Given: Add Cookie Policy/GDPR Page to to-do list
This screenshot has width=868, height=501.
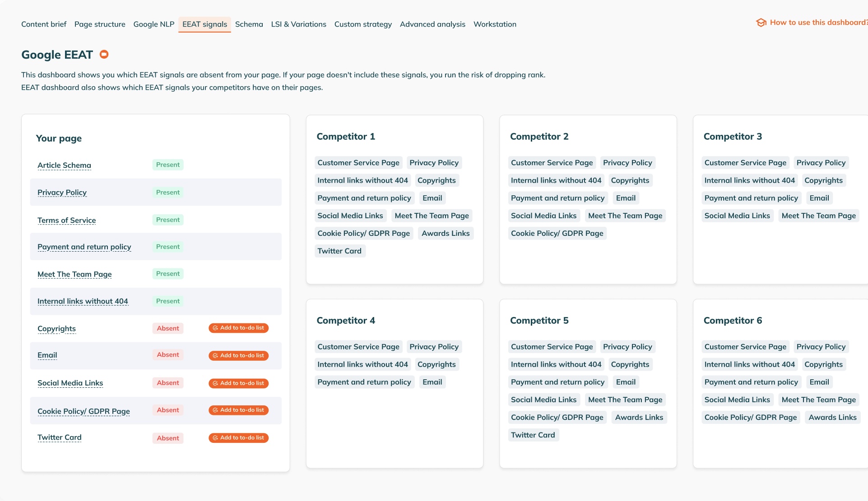Looking at the screenshot, I should (x=238, y=410).
